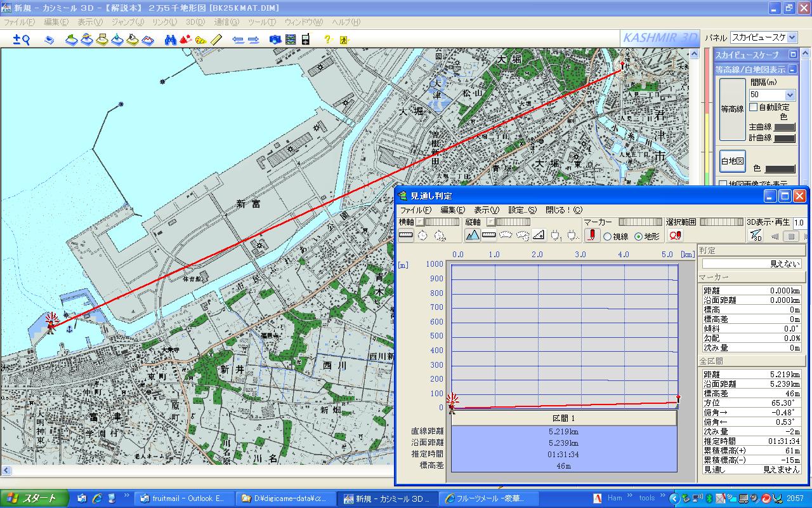
Task: Select the mountain terrain profile icon
Action: (473, 236)
